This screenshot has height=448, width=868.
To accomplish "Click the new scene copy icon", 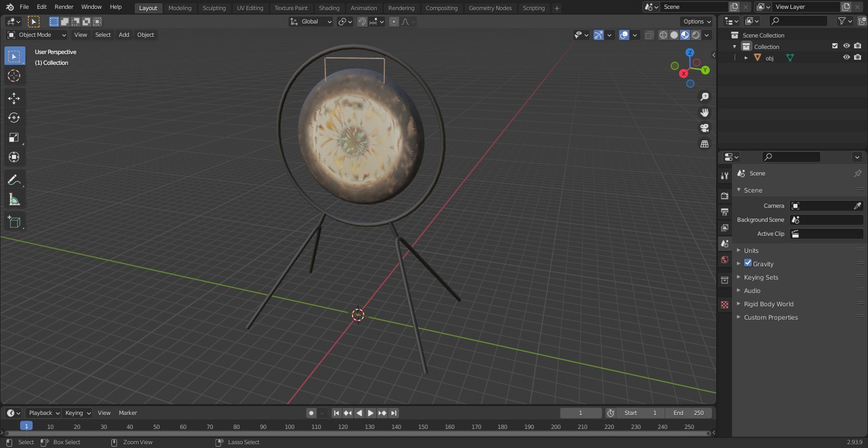I will tap(734, 7).
